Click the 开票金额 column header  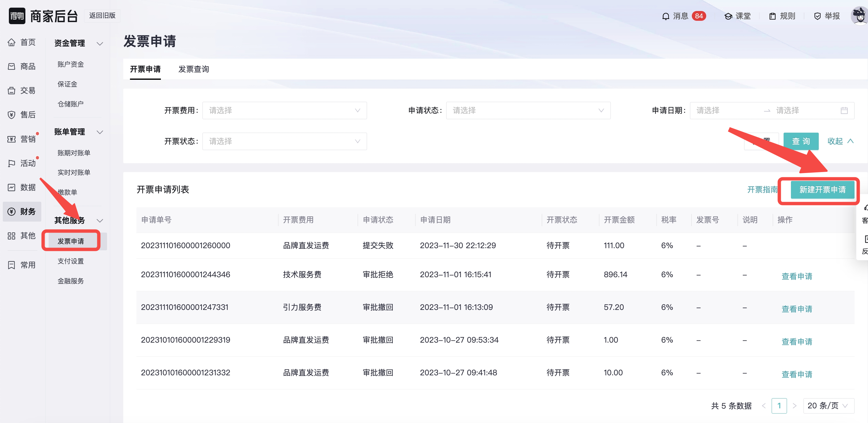click(x=619, y=220)
